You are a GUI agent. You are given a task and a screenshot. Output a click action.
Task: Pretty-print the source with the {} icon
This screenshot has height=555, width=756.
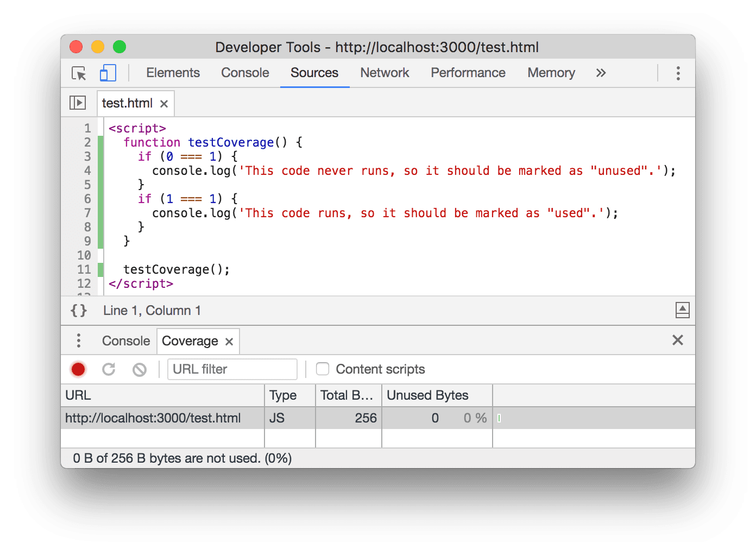(x=78, y=310)
